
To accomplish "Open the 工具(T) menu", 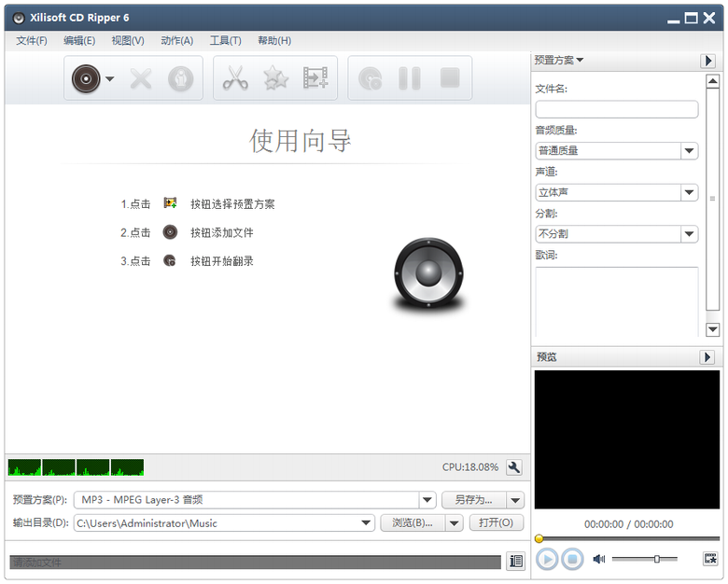I will [226, 41].
